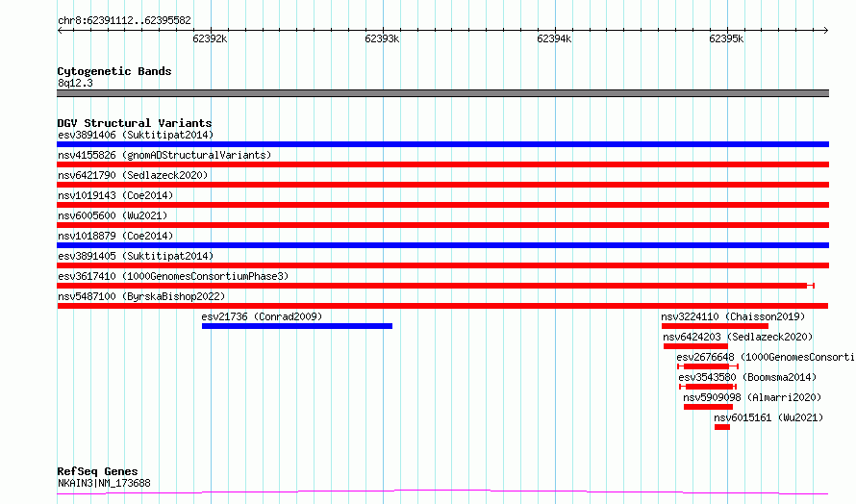Click the RefSeq Genes track title
This screenshot has width=856, height=504.
click(x=97, y=471)
